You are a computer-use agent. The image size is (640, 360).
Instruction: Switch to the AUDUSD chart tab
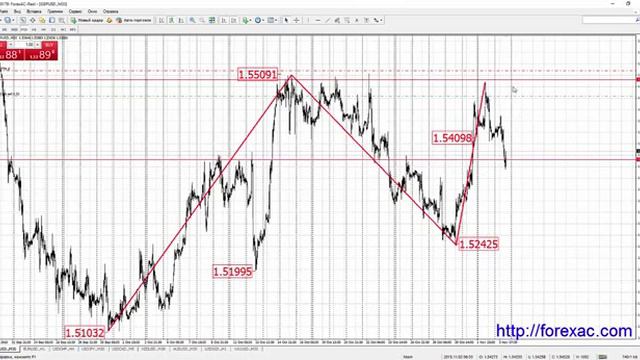coord(185,349)
